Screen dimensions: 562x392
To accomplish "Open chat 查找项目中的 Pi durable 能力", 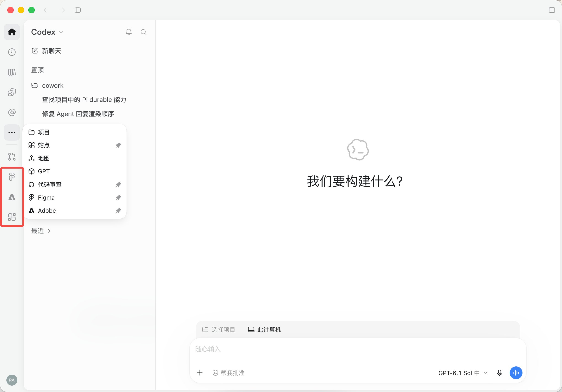I will pyautogui.click(x=84, y=100).
